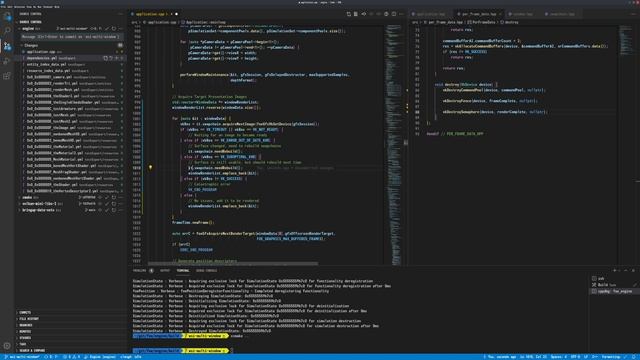Image resolution: width=640 pixels, height=360 pixels.
Task: Expand the STASHES section
Action: pos(25,338)
